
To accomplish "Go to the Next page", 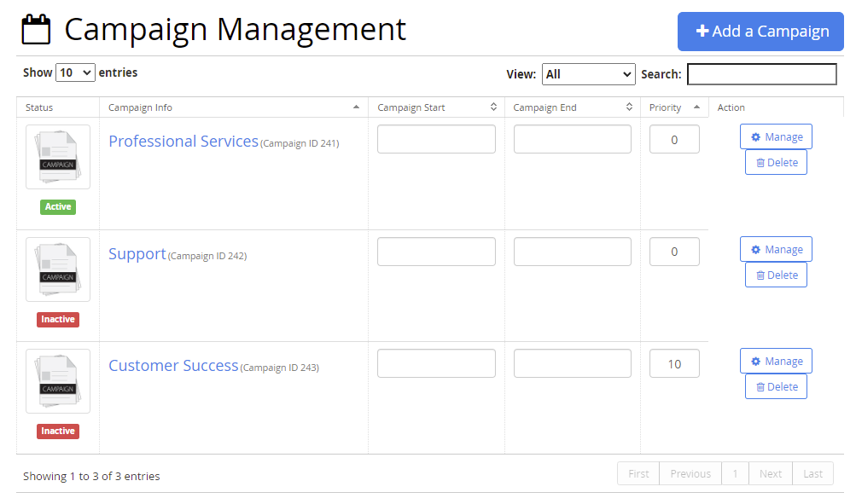I will 771,473.
